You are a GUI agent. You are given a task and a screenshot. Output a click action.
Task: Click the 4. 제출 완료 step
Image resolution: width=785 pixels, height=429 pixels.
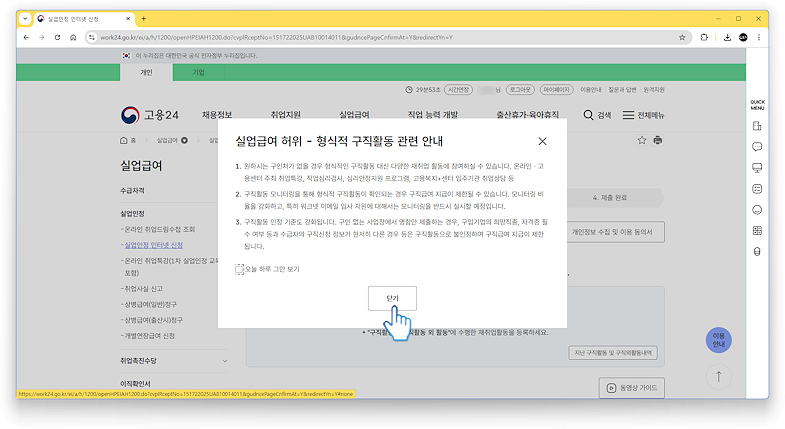[x=610, y=198]
